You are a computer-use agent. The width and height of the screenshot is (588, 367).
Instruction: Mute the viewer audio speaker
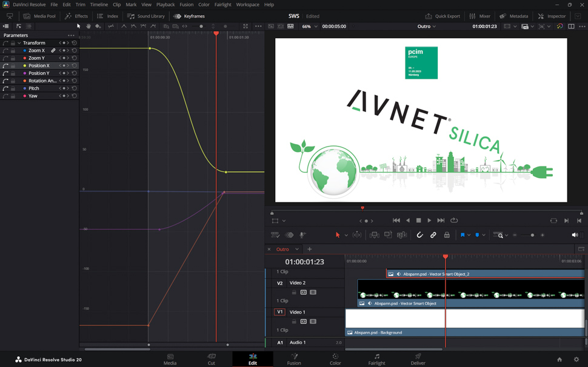coord(574,235)
